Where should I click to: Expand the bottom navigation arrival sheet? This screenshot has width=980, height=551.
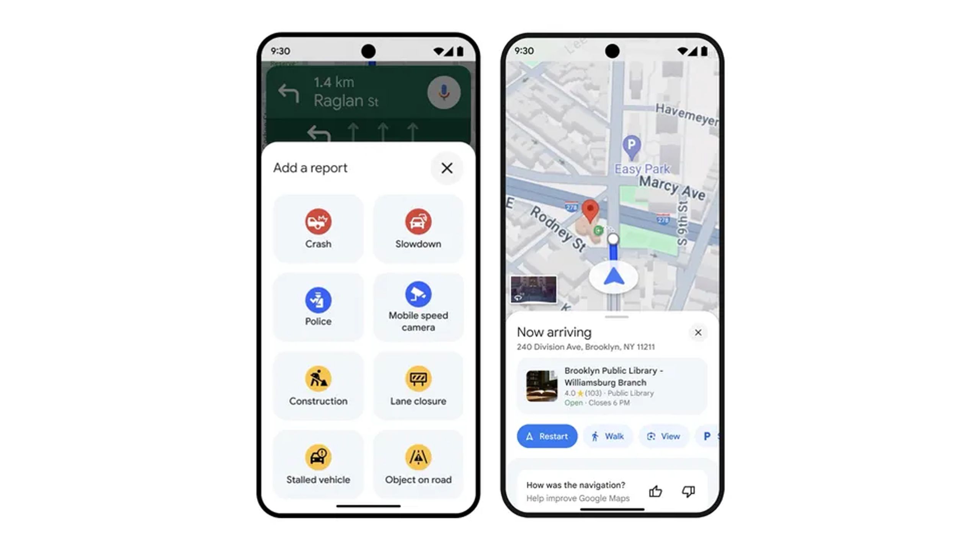point(614,316)
